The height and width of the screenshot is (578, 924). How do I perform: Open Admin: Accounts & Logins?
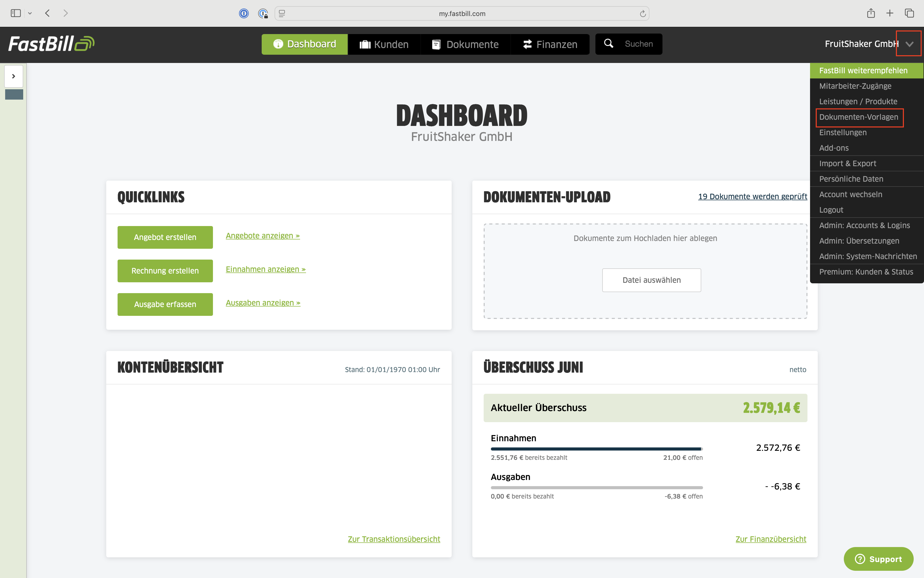pyautogui.click(x=867, y=226)
